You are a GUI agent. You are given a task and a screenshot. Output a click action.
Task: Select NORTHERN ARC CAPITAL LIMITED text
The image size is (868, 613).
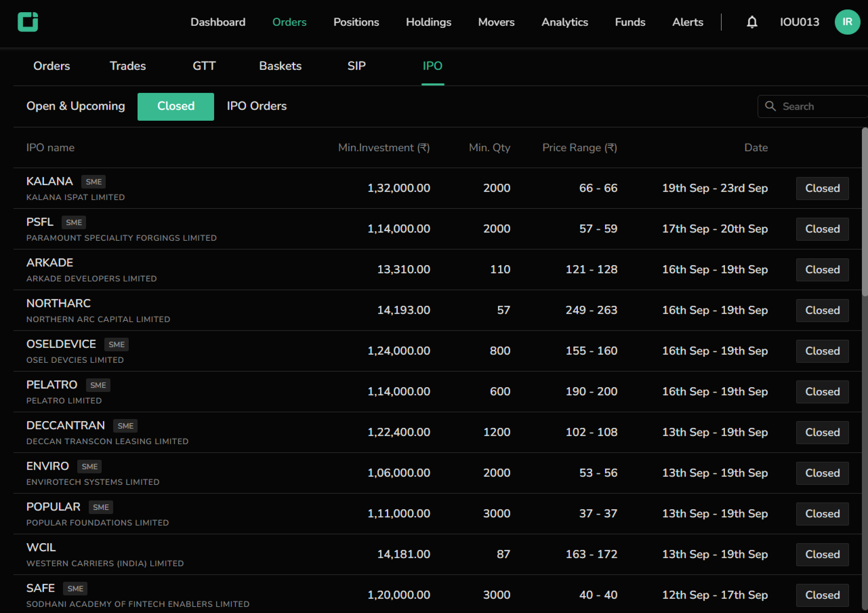click(x=98, y=319)
